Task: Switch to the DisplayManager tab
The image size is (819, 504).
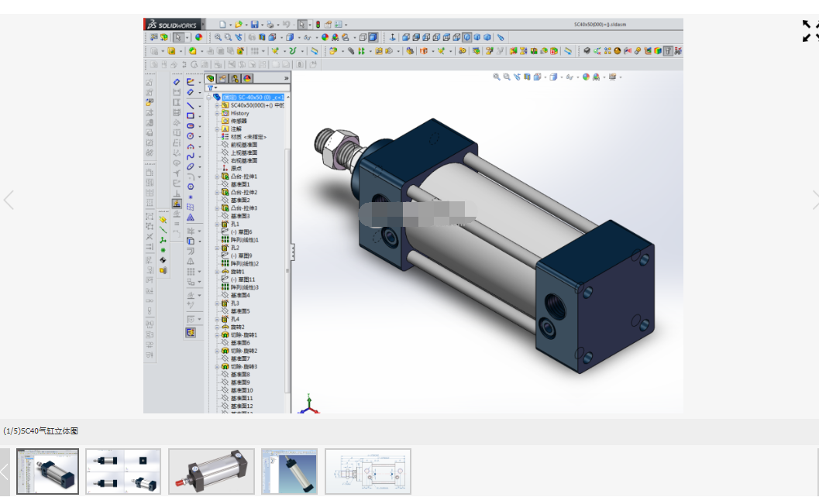Action: click(247, 78)
